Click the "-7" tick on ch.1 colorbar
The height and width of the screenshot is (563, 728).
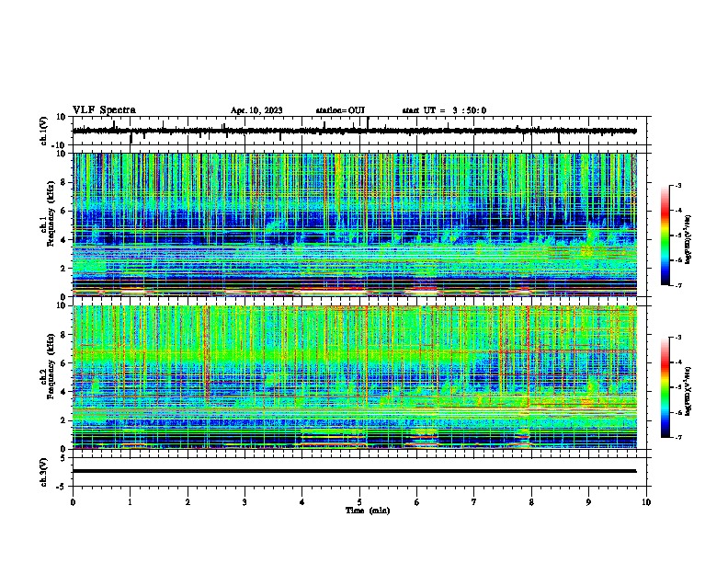[x=678, y=285]
